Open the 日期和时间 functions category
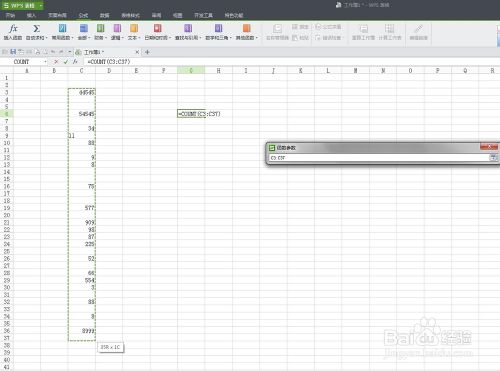This screenshot has width=500, height=371. click(158, 32)
